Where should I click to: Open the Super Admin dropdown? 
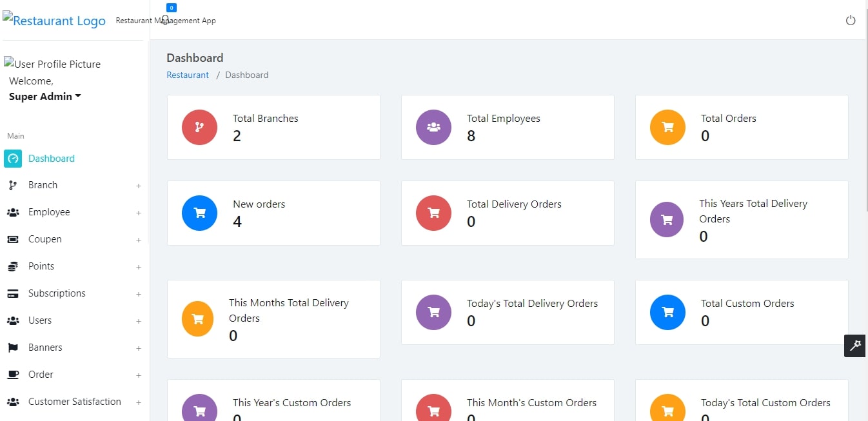point(44,97)
